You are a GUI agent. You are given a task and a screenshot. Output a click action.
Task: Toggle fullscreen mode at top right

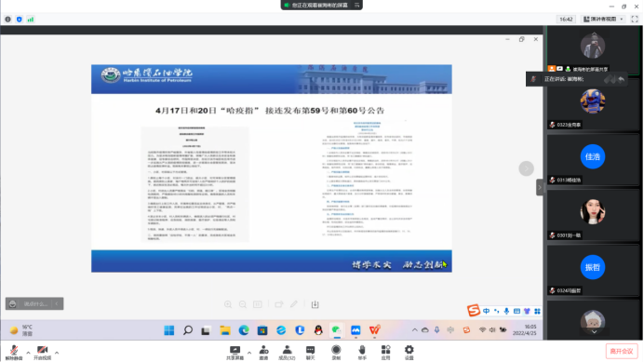635,19
